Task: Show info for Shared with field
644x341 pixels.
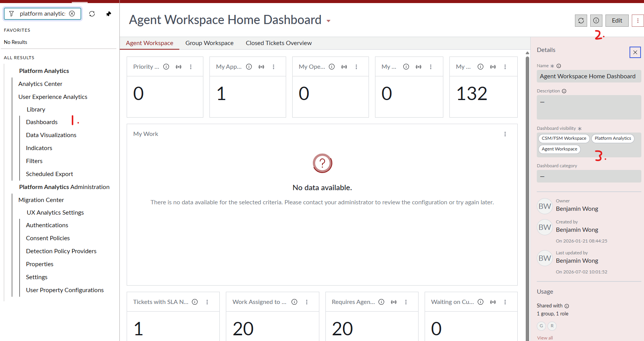Action: pyautogui.click(x=567, y=306)
